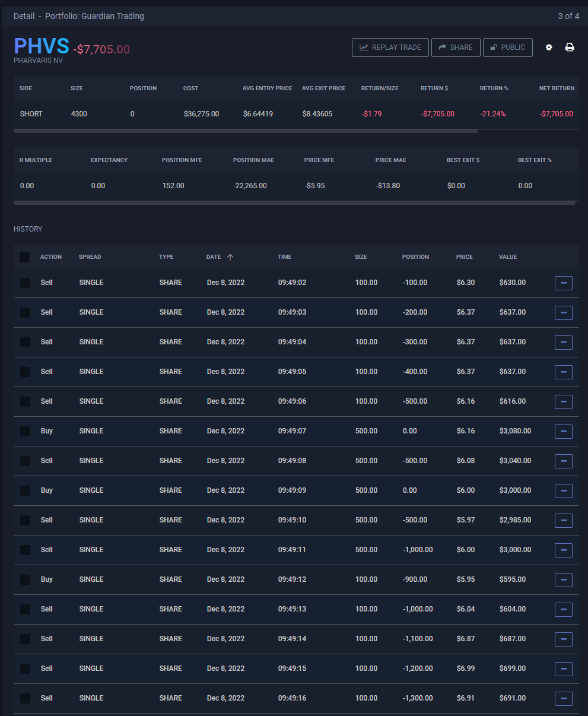Click the PHARVARIS NV company name
This screenshot has width=588, height=716.
[38, 61]
